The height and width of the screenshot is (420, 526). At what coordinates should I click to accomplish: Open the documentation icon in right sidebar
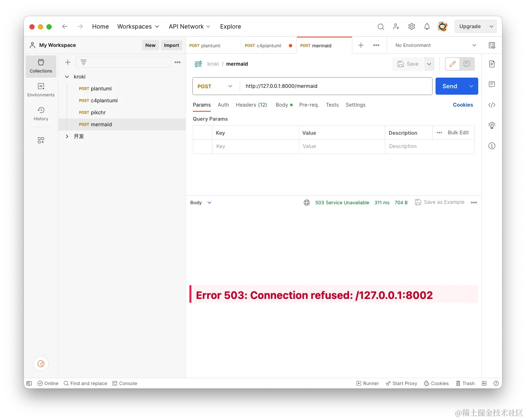click(492, 64)
